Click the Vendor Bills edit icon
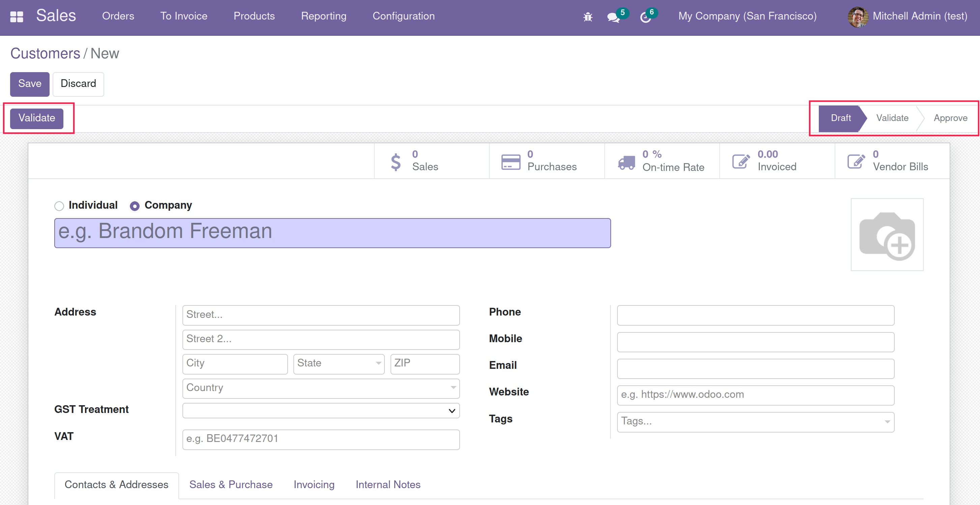 coord(856,161)
